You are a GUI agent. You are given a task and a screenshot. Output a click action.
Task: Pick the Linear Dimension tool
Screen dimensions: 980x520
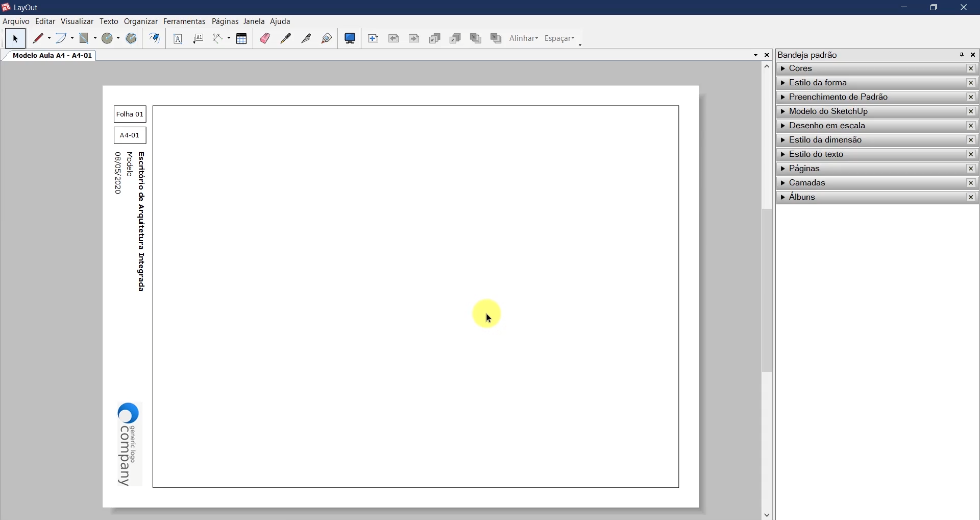click(x=219, y=39)
